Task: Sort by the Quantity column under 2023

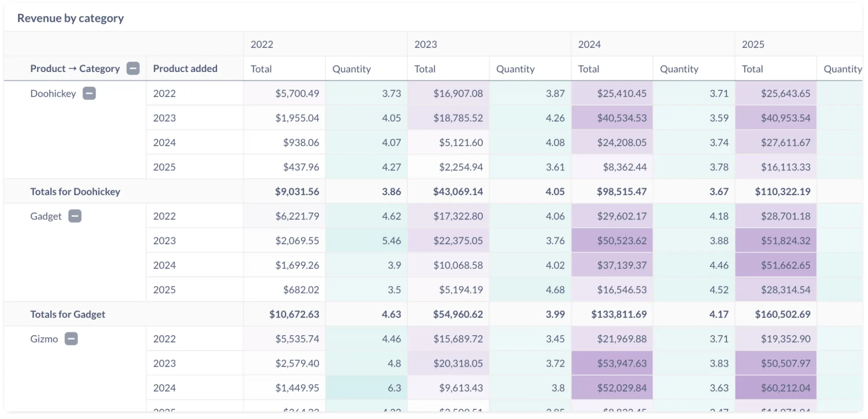Action: coord(516,68)
